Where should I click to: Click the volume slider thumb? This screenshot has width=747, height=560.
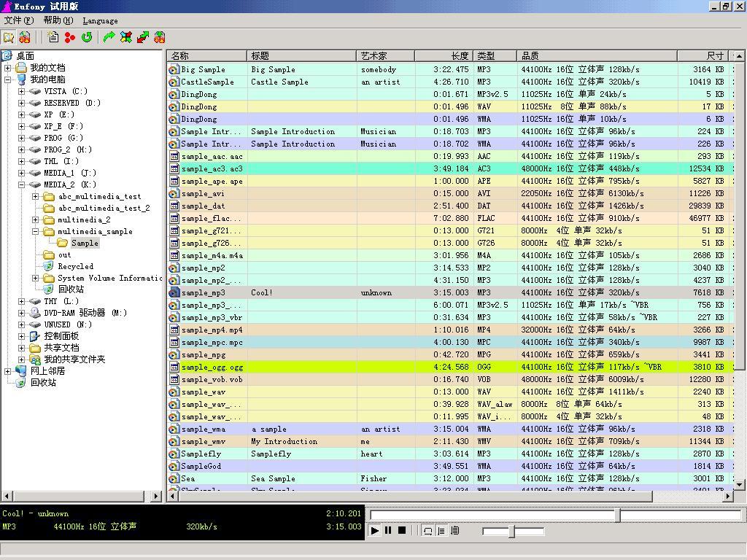[x=511, y=531]
